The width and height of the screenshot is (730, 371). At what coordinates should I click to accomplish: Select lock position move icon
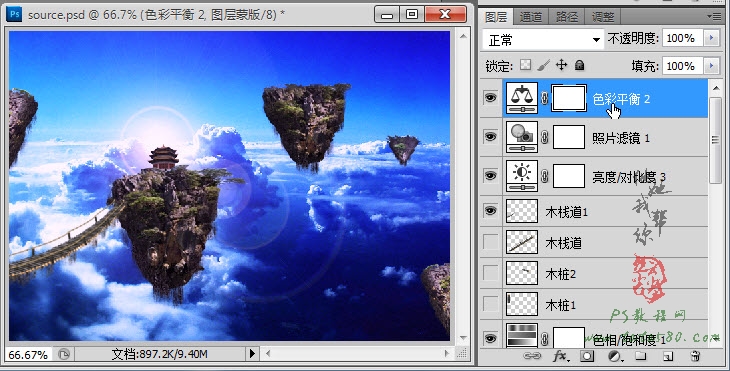561,65
